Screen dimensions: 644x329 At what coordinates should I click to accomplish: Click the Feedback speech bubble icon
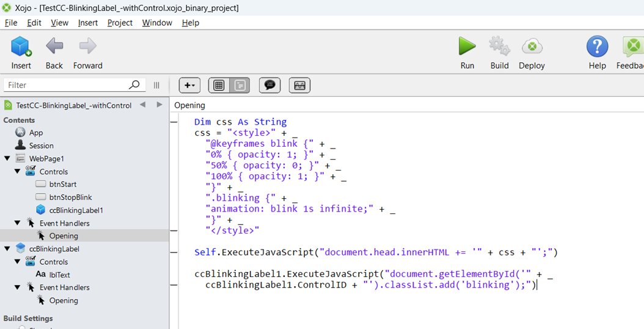[633, 46]
